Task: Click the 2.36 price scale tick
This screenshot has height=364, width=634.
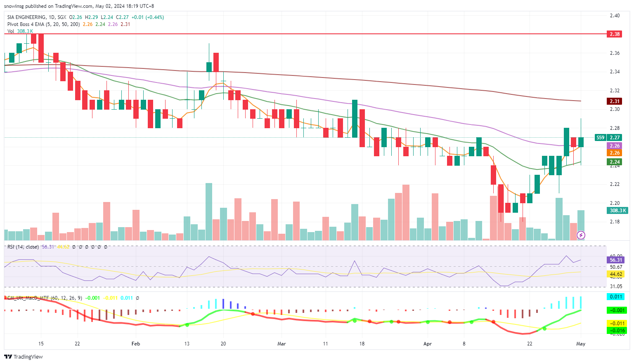Action: 615,53
